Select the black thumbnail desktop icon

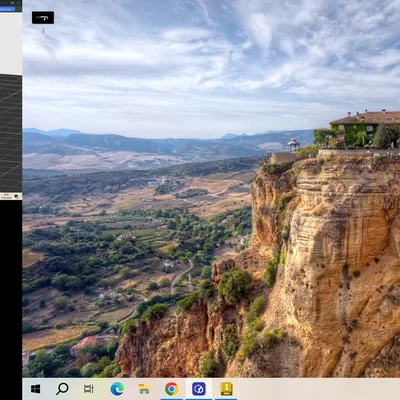coord(43,18)
